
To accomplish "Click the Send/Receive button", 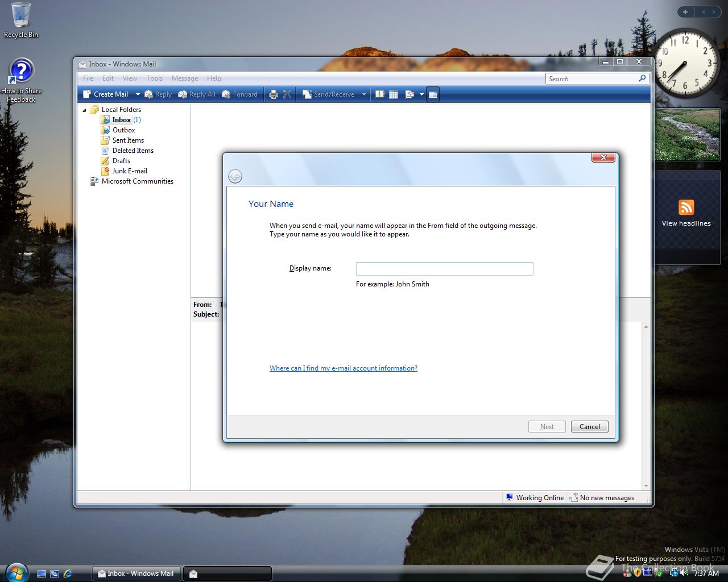I will pos(328,94).
